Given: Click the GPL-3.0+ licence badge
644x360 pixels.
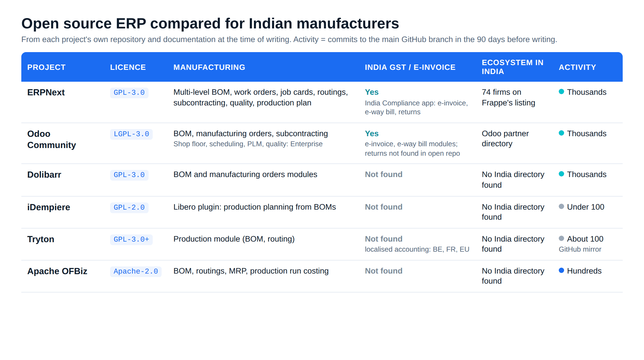Looking at the screenshot, I should coord(131,240).
